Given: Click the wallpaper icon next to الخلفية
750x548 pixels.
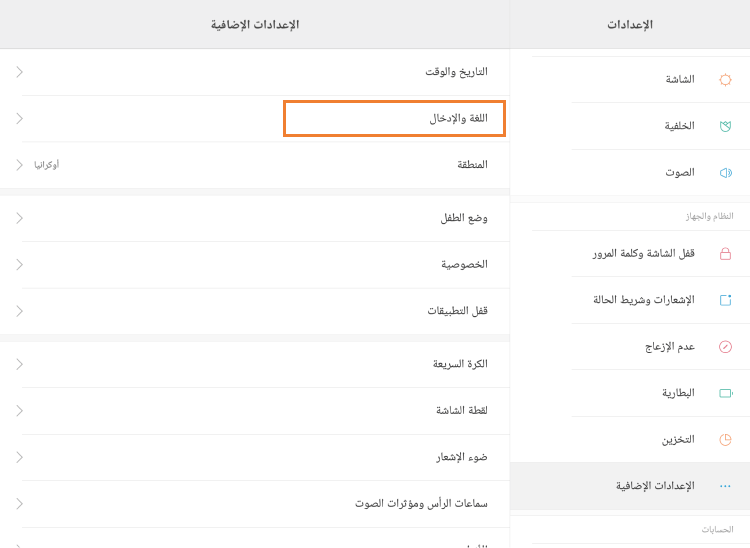Looking at the screenshot, I should click(725, 126).
